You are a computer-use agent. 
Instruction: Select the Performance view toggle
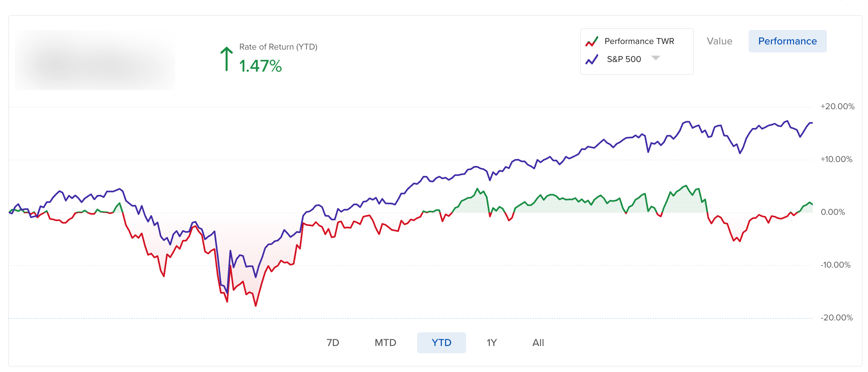point(787,41)
